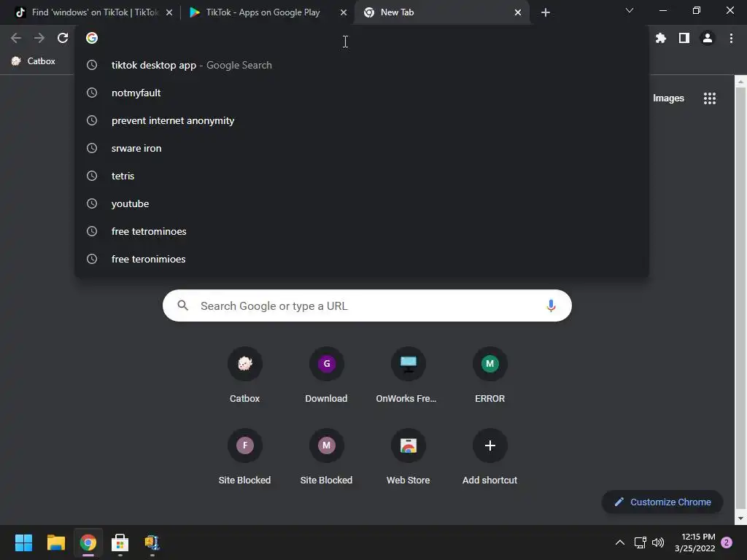Open the Site Blocked shortcut marked M

click(x=326, y=457)
